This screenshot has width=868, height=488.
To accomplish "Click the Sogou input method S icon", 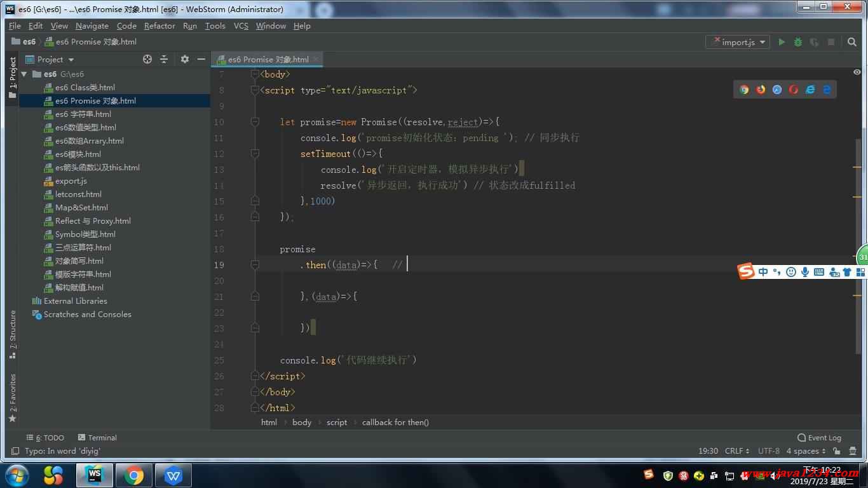I will [746, 271].
